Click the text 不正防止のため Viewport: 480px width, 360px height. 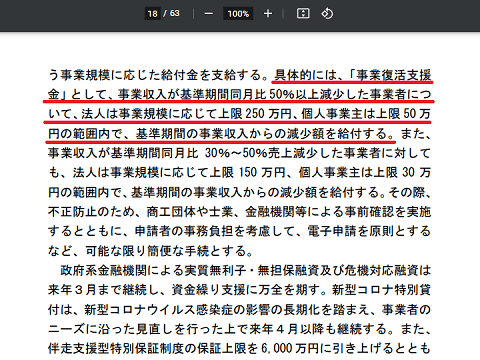pos(91,212)
